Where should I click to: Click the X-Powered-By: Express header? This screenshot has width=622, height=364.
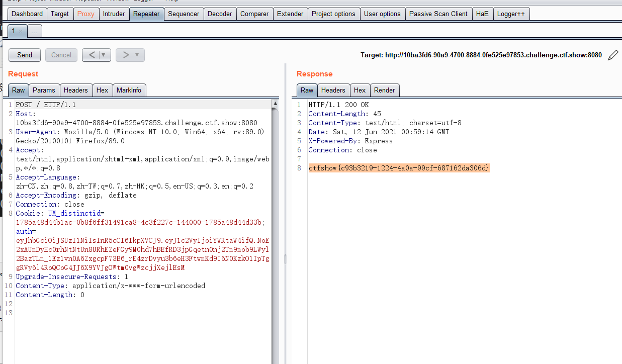coord(350,141)
